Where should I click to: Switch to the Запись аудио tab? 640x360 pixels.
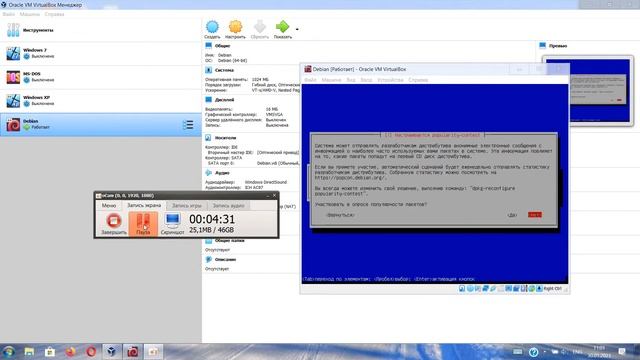229,205
